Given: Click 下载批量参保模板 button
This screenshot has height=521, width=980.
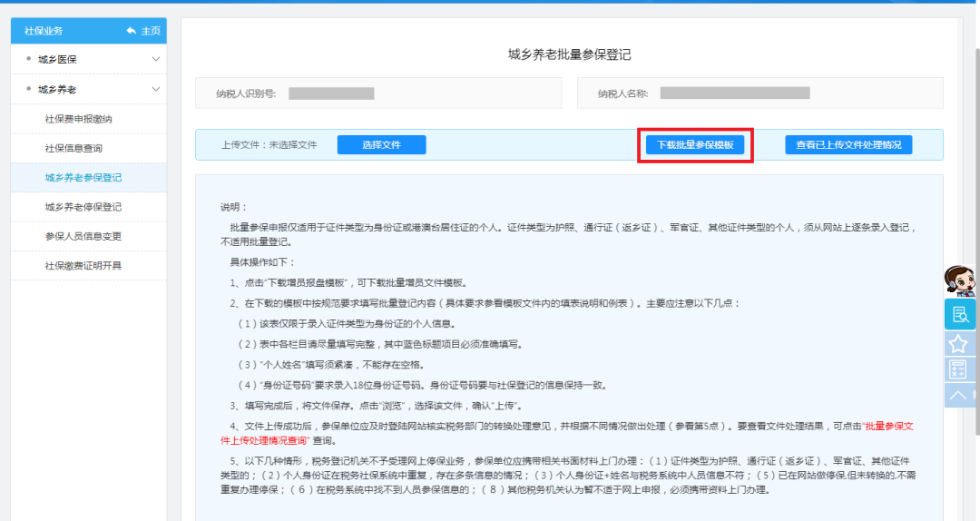Looking at the screenshot, I should tap(695, 145).
